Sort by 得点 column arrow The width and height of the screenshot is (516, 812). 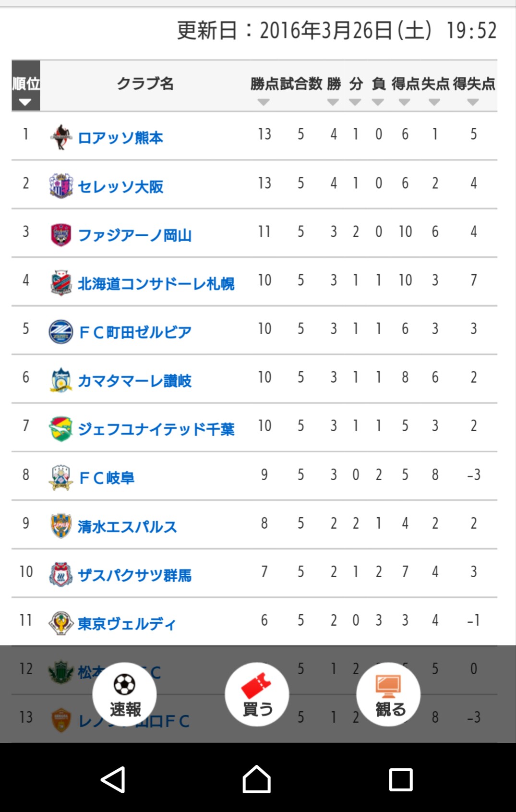point(405,102)
